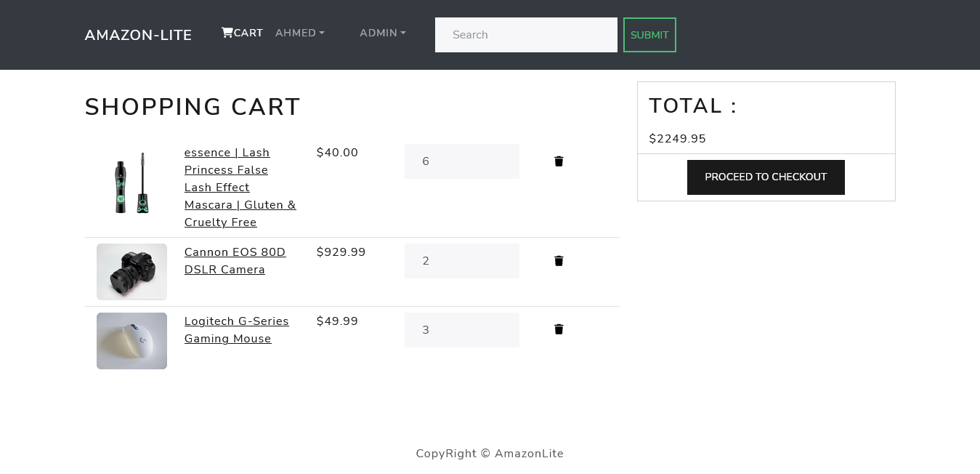980x474 pixels.
Task: Click the mascara product thumbnail
Action: (x=131, y=183)
